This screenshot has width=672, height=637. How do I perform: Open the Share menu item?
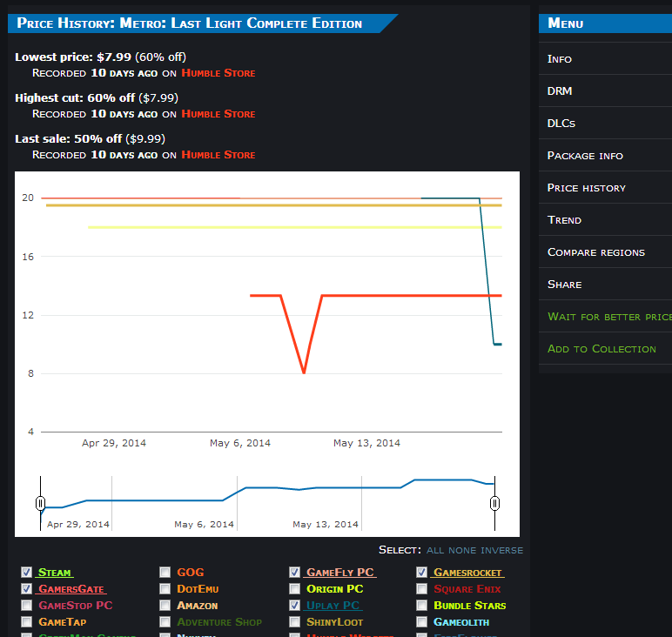(605, 284)
